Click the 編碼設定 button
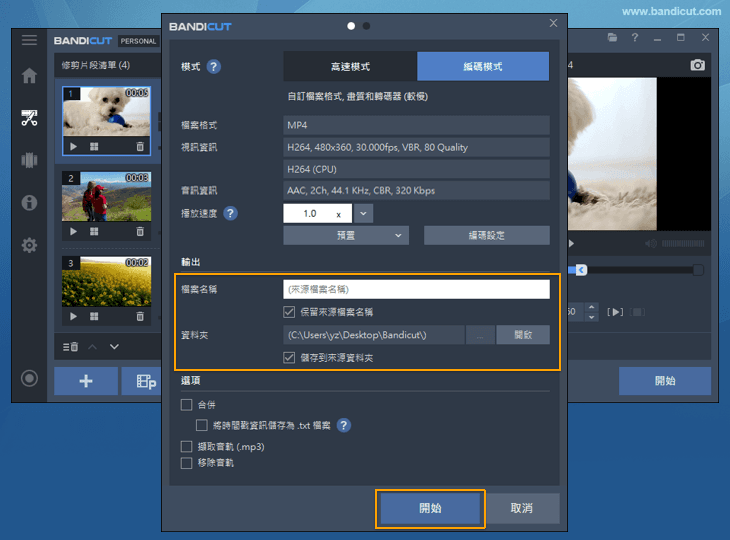Image resolution: width=730 pixels, height=540 pixels. [x=486, y=236]
